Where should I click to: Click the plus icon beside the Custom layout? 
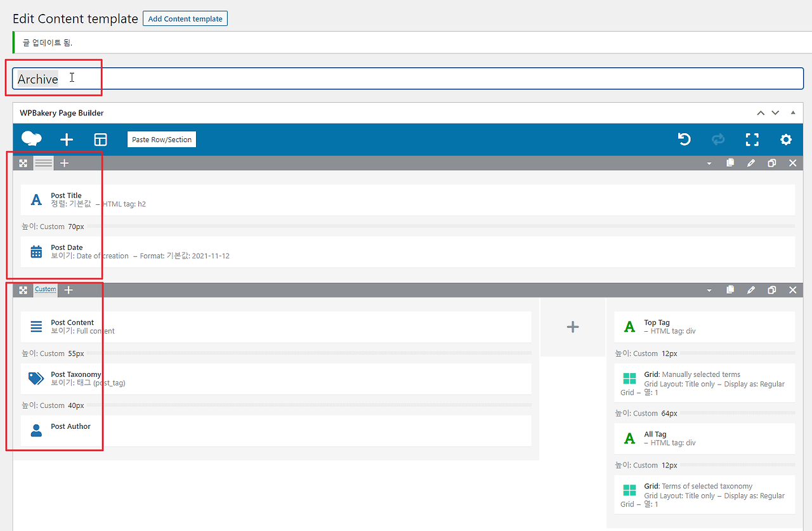pyautogui.click(x=69, y=290)
